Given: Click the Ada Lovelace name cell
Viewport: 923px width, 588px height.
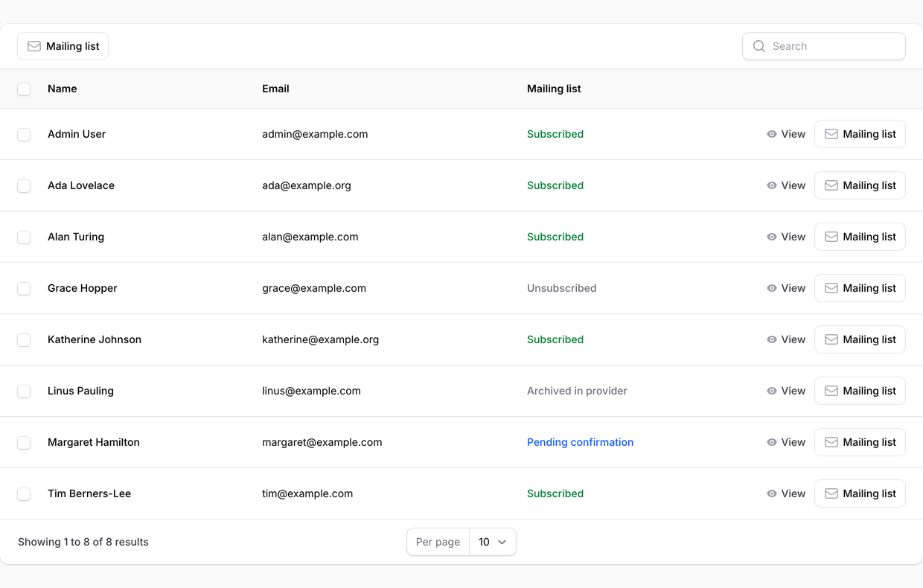Looking at the screenshot, I should (x=81, y=185).
